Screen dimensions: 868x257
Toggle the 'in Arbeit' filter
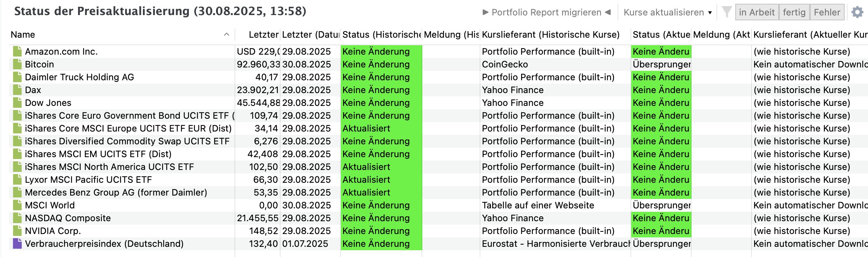click(x=756, y=12)
